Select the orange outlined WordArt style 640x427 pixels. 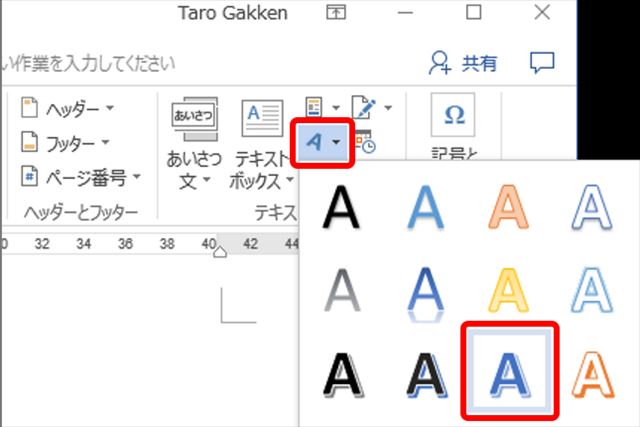click(509, 207)
